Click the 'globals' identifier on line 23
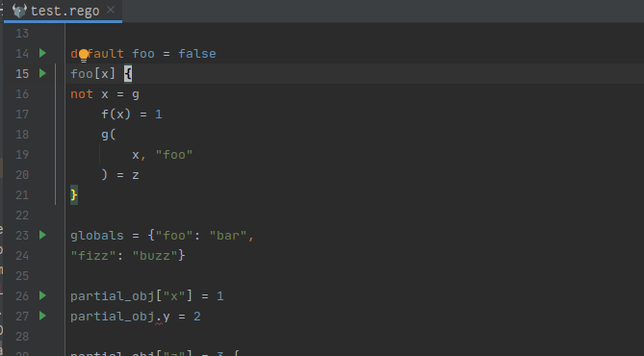Image resolution: width=644 pixels, height=356 pixels. [x=97, y=236]
